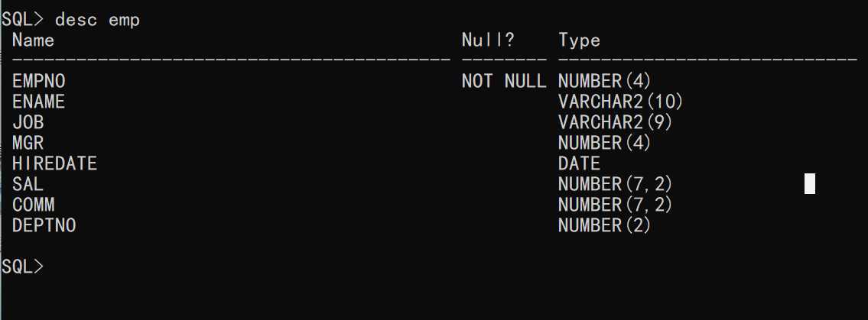
Task: Click the COMM column name
Action: click(x=33, y=205)
